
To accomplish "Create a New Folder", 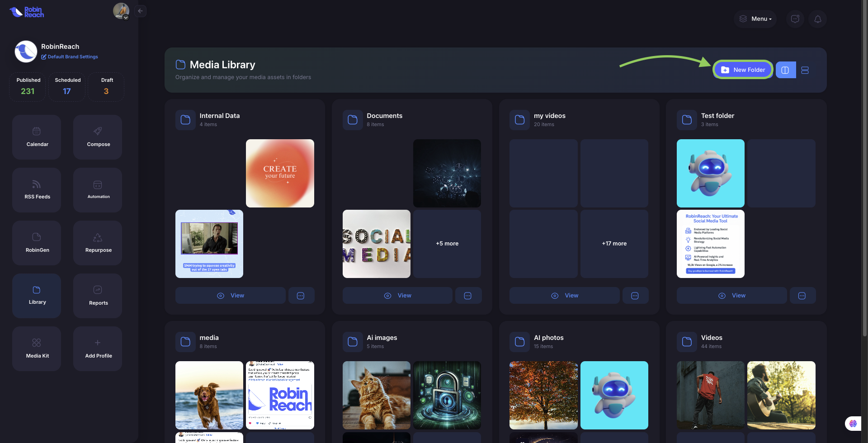I will pyautogui.click(x=743, y=70).
